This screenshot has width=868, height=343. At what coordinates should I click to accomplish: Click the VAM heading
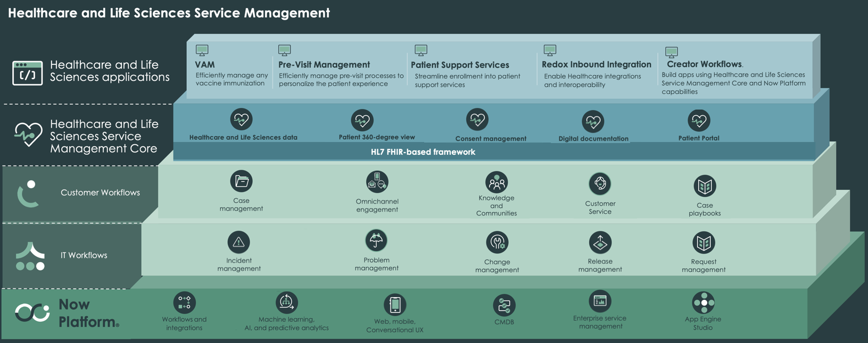[x=205, y=64]
